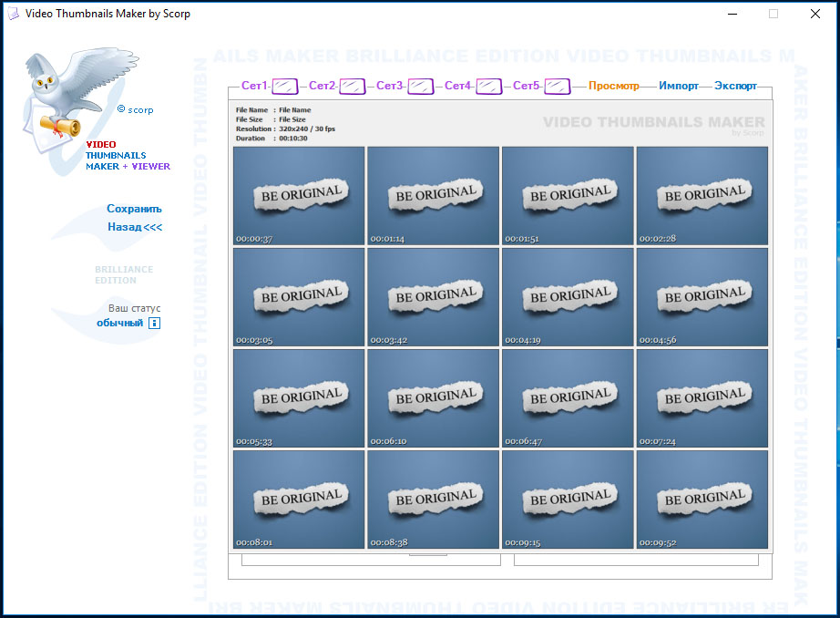Image resolution: width=840 pixels, height=618 pixels.
Task: Select the Сет3 preset tab
Action: coord(389,86)
